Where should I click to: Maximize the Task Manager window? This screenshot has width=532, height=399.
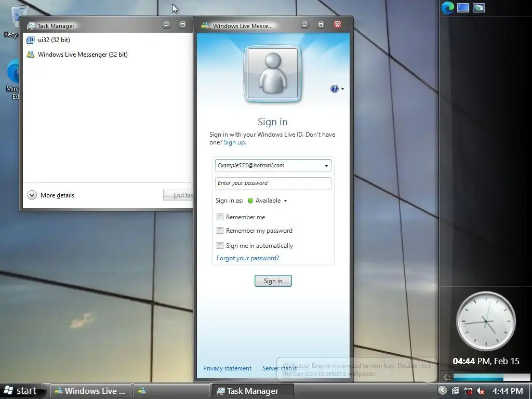point(182,24)
